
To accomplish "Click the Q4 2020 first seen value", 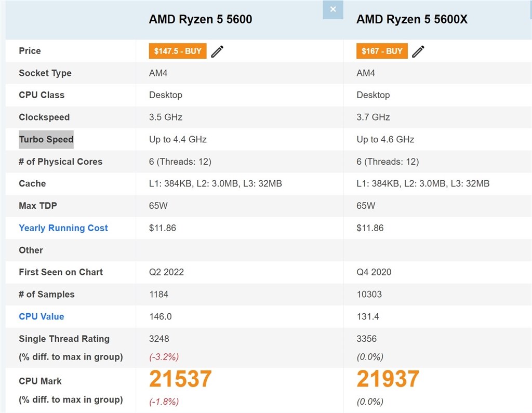I will click(x=374, y=272).
